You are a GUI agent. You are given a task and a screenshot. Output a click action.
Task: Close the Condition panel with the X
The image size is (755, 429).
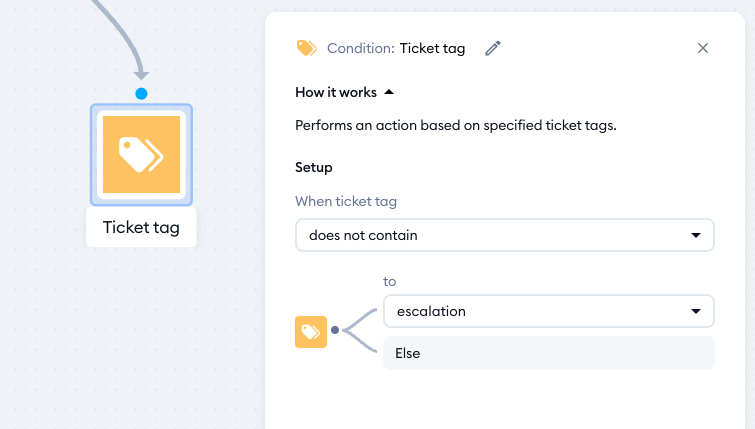coord(703,48)
